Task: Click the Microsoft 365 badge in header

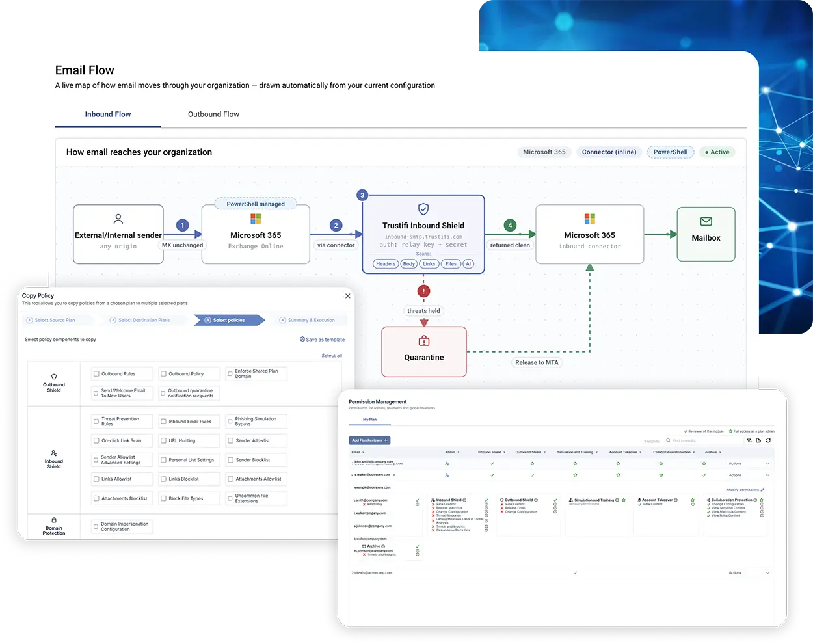Action: (x=544, y=152)
